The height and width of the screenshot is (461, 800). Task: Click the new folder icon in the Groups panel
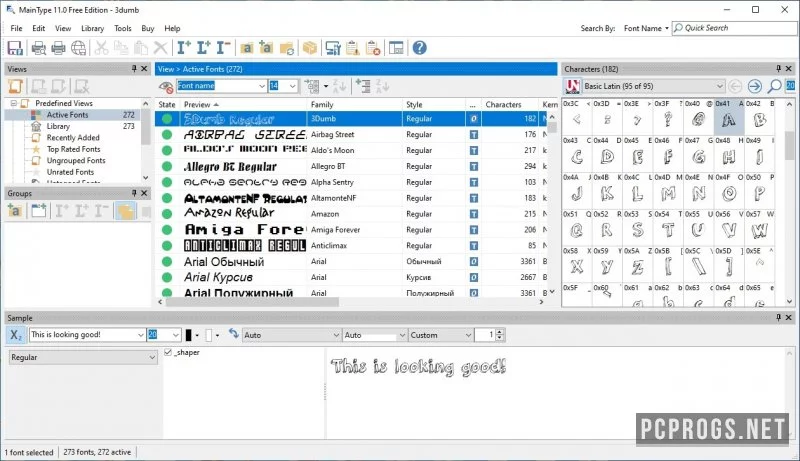38,211
